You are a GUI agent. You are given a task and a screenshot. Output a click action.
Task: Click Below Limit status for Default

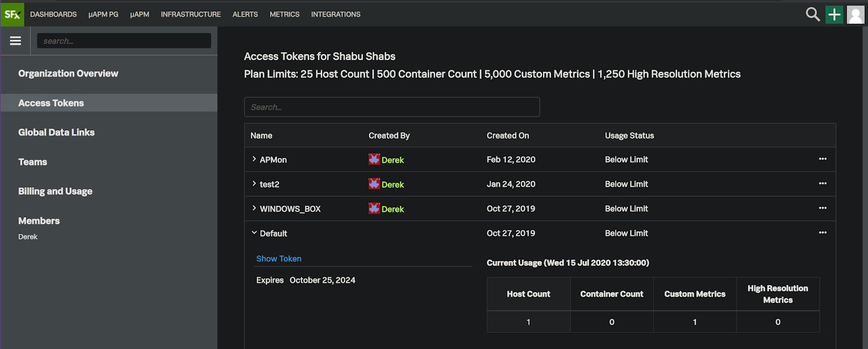click(x=627, y=233)
